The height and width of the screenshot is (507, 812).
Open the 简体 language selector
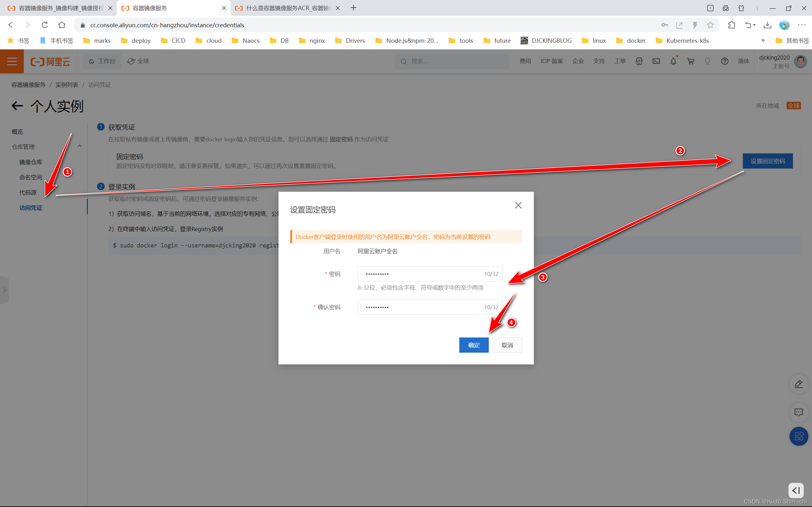(x=743, y=61)
